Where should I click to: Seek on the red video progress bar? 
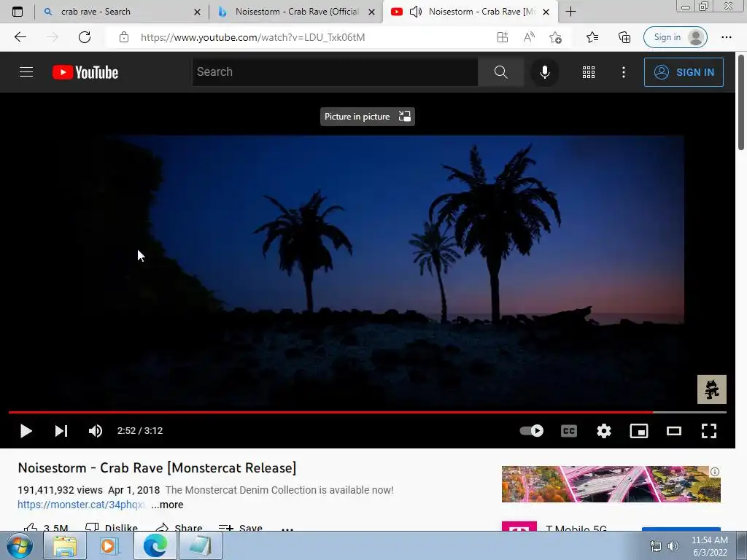[x=368, y=412]
